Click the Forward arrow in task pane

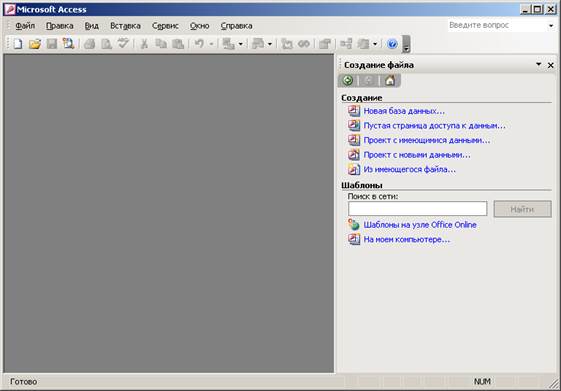point(369,80)
